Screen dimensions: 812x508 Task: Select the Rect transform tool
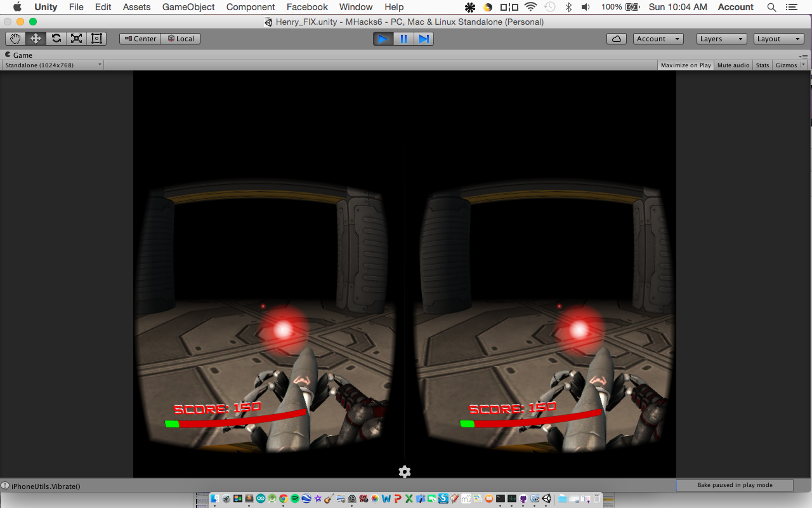tap(96, 39)
